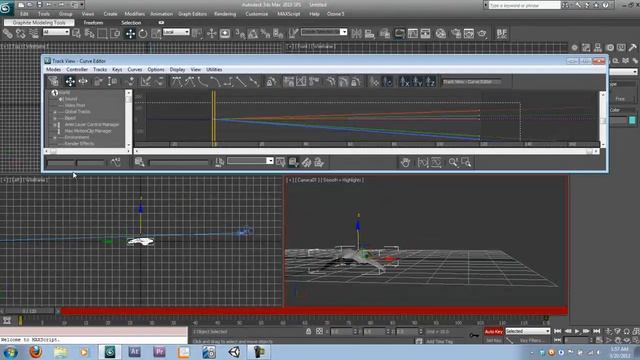Select the Move Keys tool
This screenshot has width=640, height=360.
[x=70, y=82]
